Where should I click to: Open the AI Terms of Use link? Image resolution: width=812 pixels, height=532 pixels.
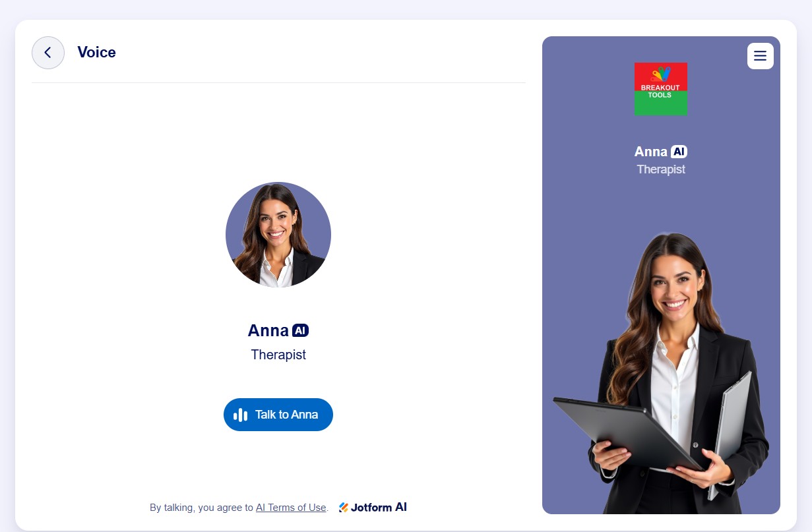[x=291, y=508]
